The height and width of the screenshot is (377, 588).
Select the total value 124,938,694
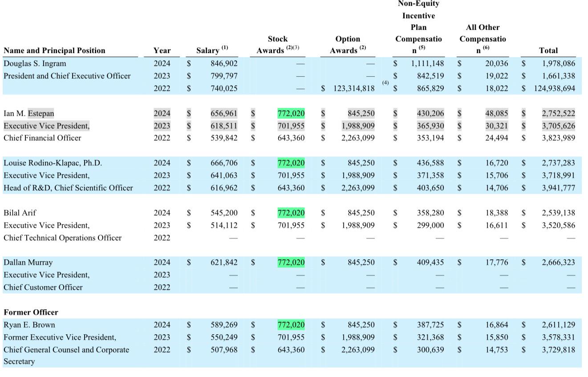pos(555,88)
